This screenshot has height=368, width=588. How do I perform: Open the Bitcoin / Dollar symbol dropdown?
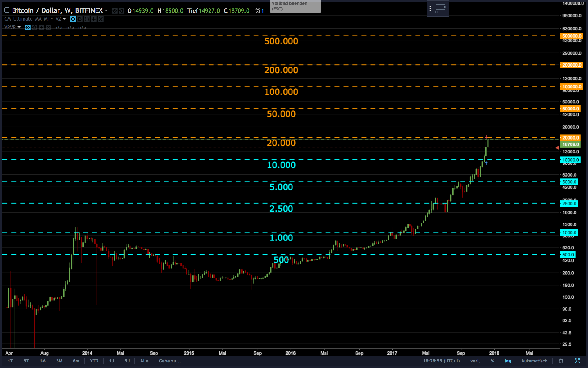pyautogui.click(x=106, y=10)
